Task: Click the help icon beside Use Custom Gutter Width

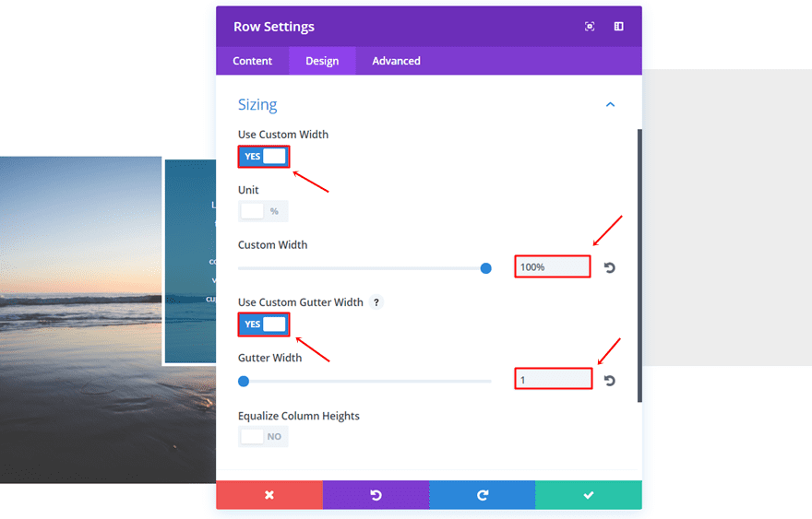Action: coord(376,302)
